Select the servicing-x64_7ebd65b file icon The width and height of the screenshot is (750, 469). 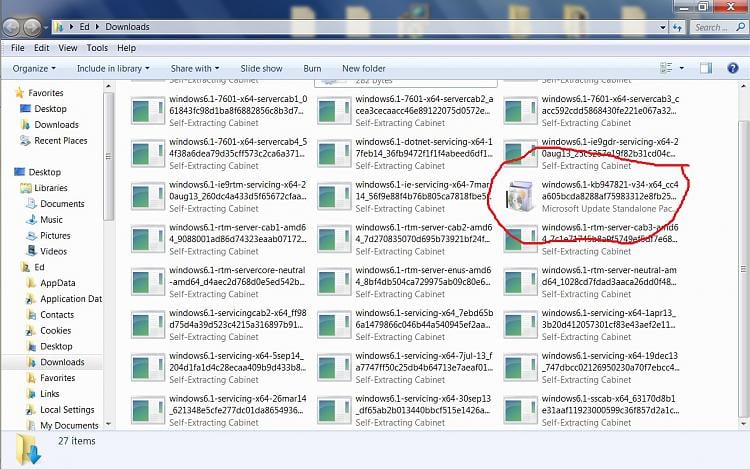pyautogui.click(x=334, y=325)
